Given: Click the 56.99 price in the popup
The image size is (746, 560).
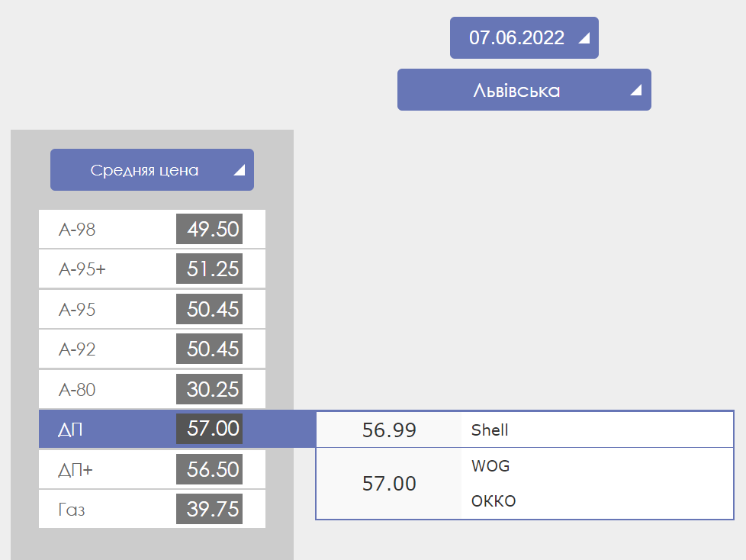Looking at the screenshot, I should coord(389,430).
